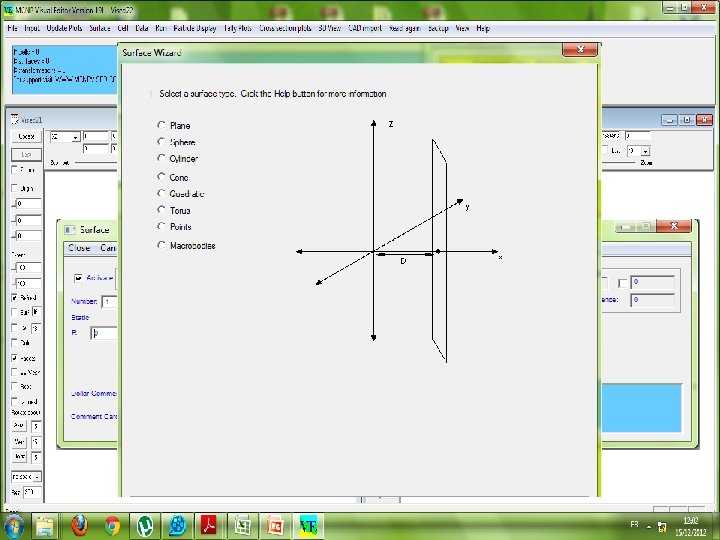Open the Cell menu
Image resolution: width=720 pixels, height=540 pixels.
coord(123,28)
